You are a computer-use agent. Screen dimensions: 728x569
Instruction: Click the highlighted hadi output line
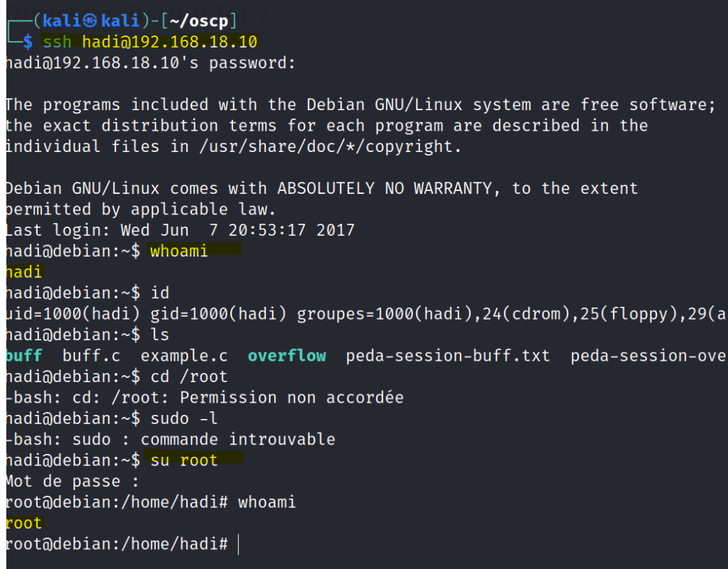[23, 271]
